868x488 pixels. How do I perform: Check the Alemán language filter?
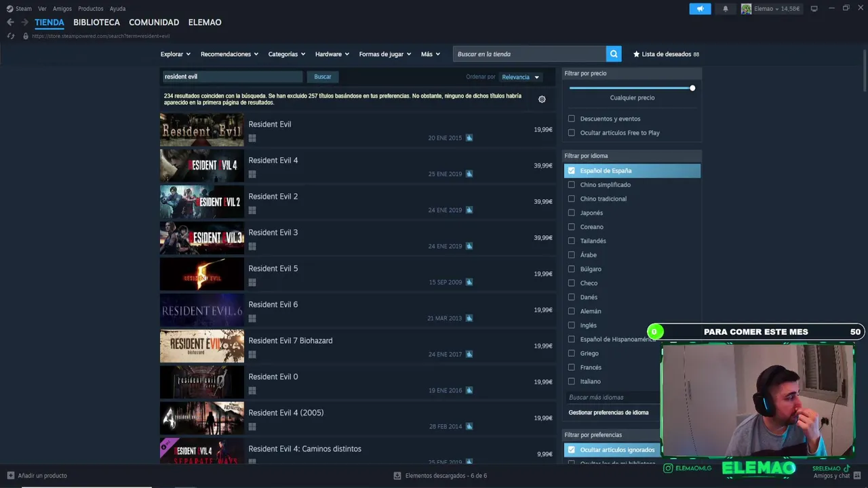571,311
